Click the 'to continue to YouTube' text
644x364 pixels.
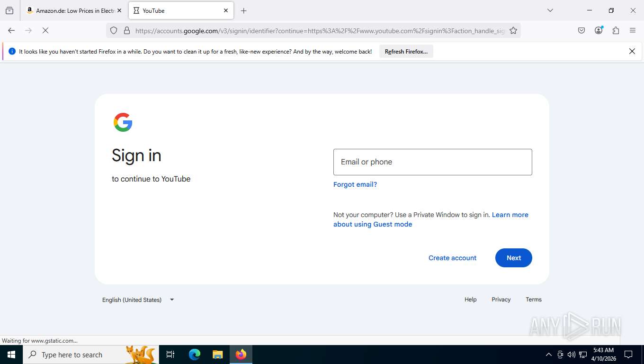[x=151, y=179]
